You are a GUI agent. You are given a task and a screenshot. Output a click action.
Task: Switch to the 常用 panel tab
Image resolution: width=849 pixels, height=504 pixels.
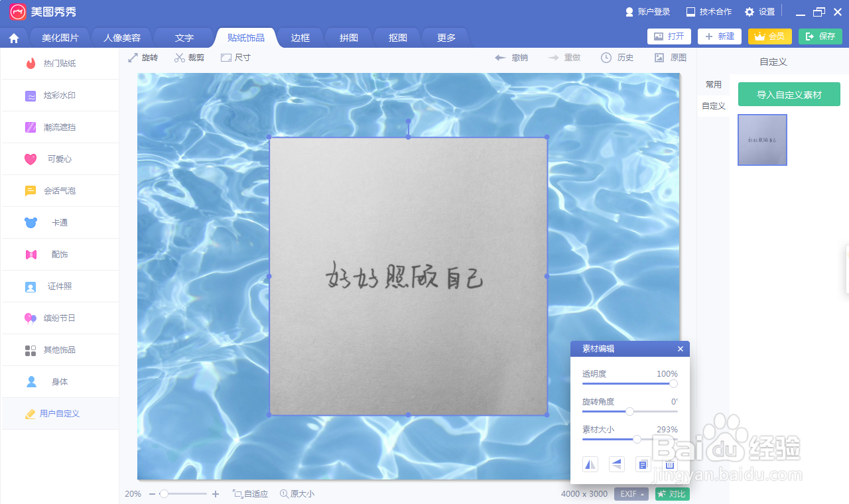[714, 84]
